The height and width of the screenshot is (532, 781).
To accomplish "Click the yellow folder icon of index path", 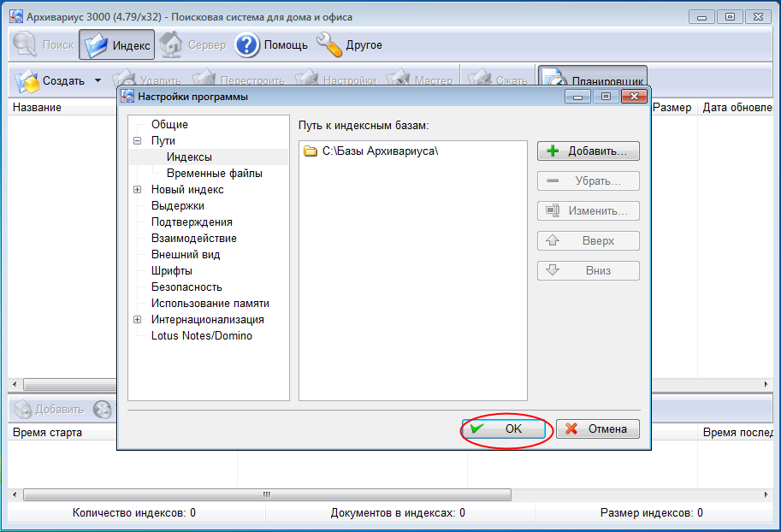I will [x=311, y=151].
